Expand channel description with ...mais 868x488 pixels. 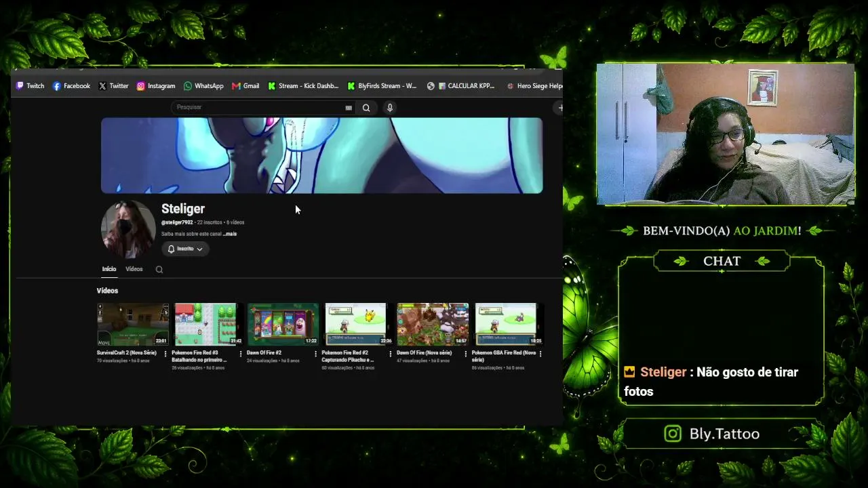tap(230, 234)
